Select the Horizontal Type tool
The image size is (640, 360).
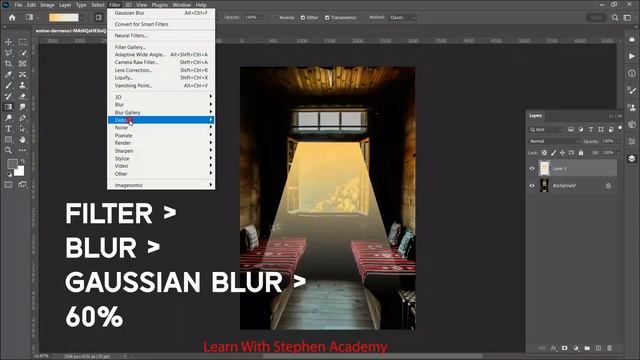(x=8, y=129)
